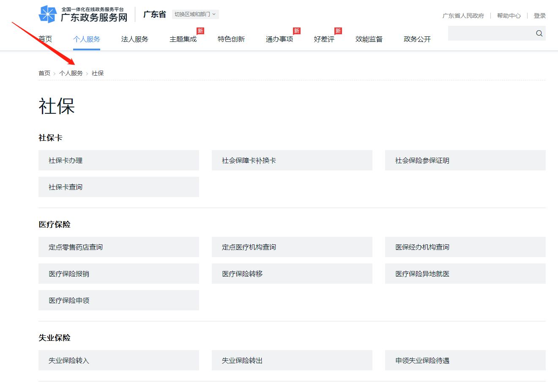Open the 定点医疗机构查询 service
The image size is (558, 392).
[x=292, y=247]
